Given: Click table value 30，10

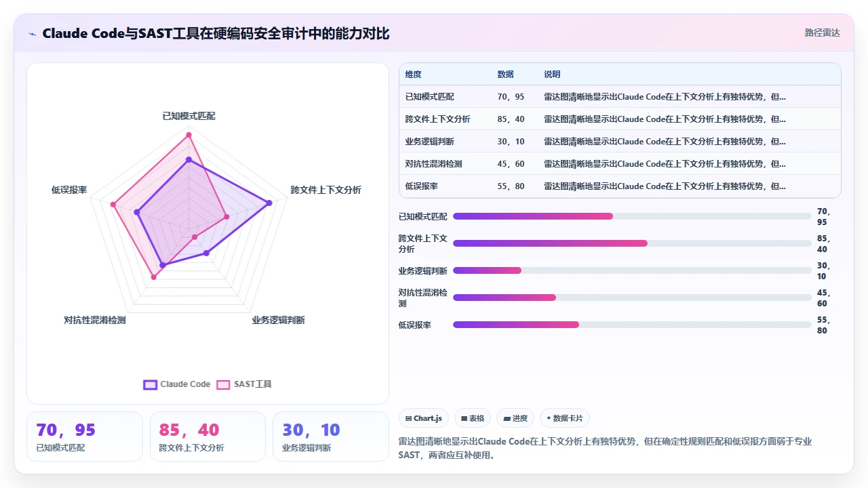Looking at the screenshot, I should [511, 142].
